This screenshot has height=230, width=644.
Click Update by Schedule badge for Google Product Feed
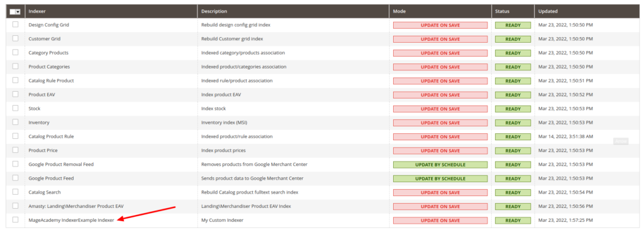[440, 178]
